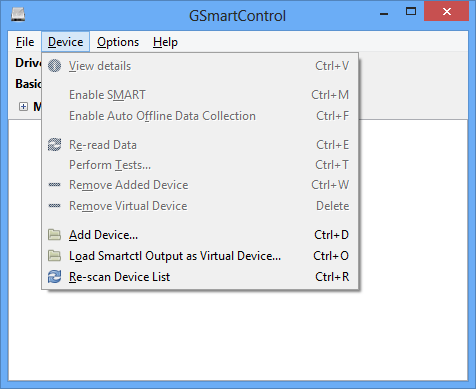The image size is (476, 389).
Task: Select Perform Tests... entry
Action: [200, 165]
